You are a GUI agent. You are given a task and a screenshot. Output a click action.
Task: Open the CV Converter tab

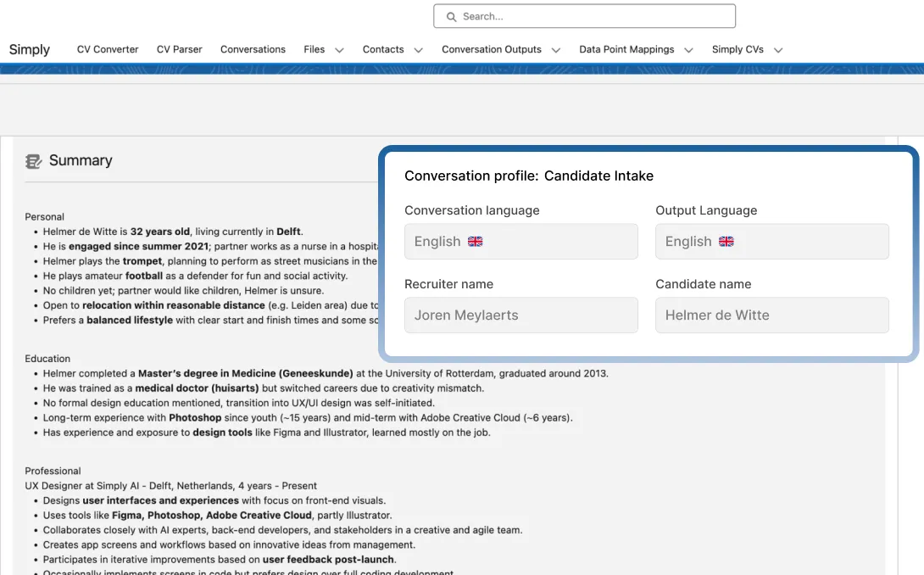[x=108, y=49]
